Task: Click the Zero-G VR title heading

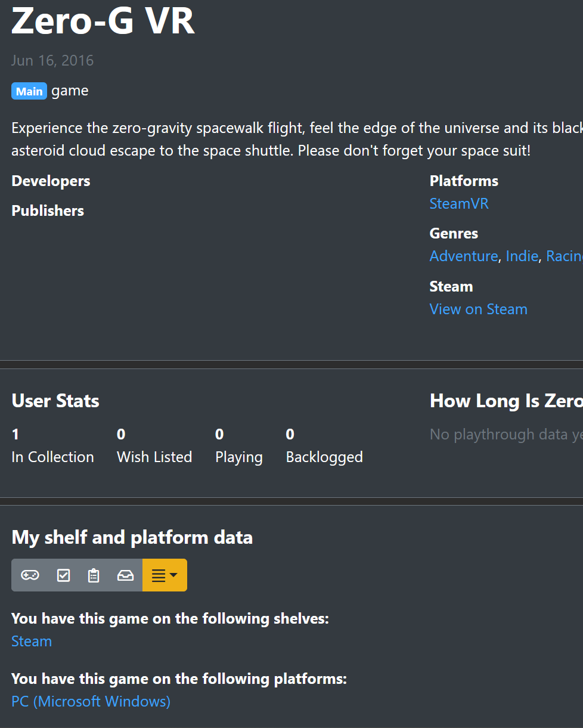Action: pos(103,22)
